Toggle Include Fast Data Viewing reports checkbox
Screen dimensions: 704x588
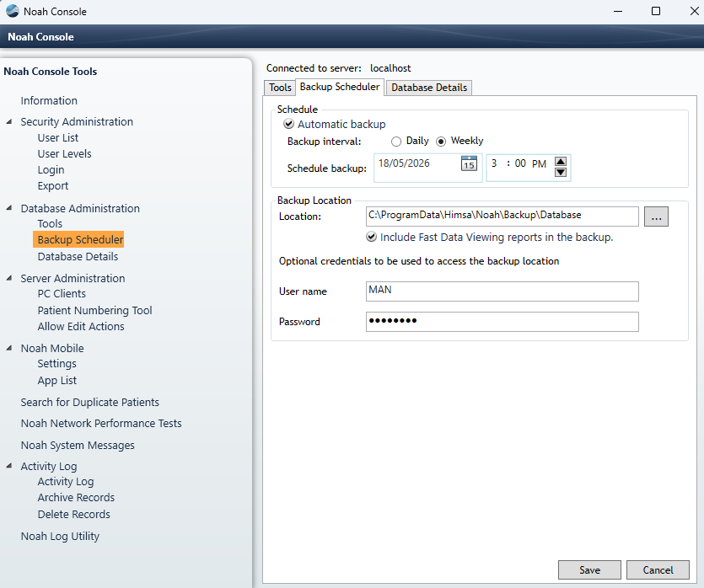pos(371,237)
